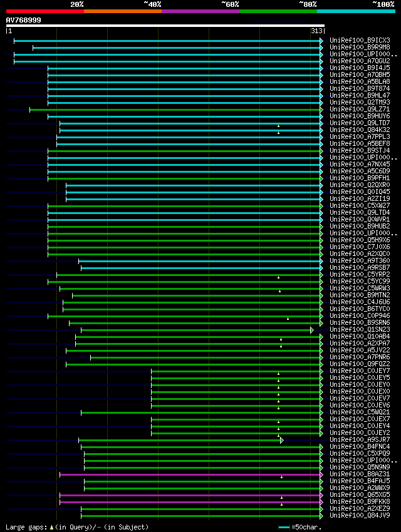
Task: Click the UniRef100_Q2QXR0 label
Action: 360,185
